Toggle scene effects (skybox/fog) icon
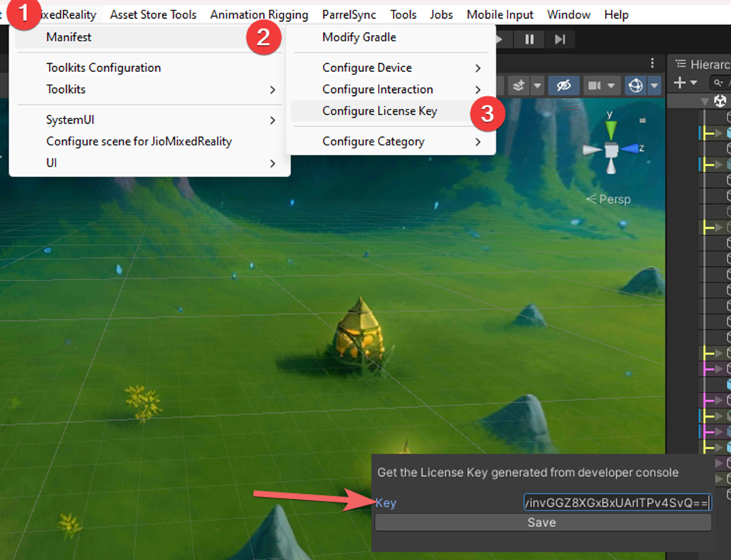The width and height of the screenshot is (731, 560). (x=518, y=85)
